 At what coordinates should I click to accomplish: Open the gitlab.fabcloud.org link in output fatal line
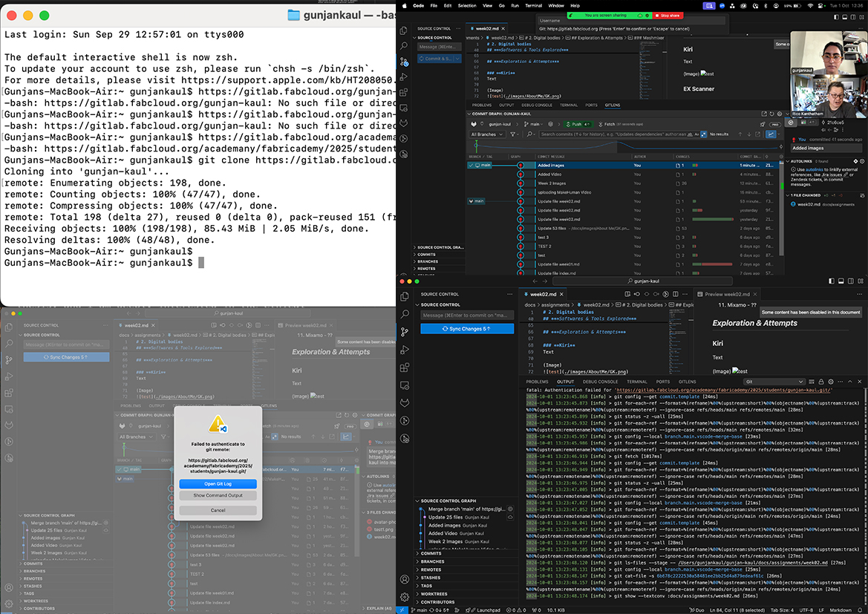(724, 390)
